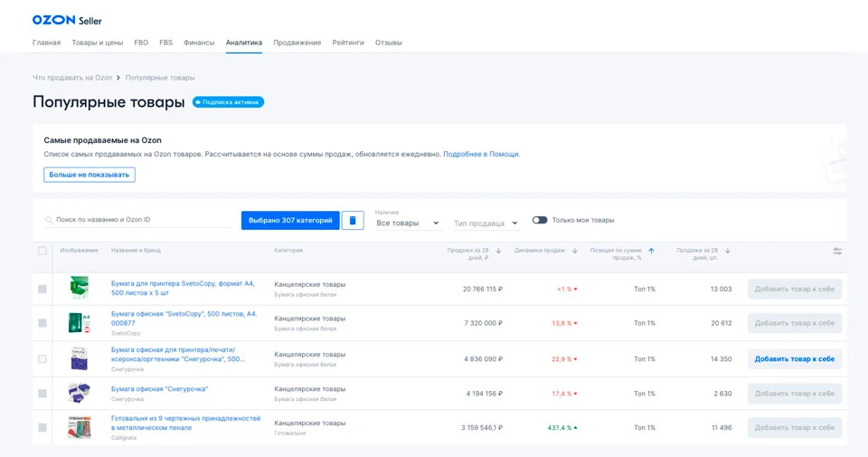This screenshot has height=457, width=868.
Task: Open Товары и цены tab
Action: [x=98, y=43]
